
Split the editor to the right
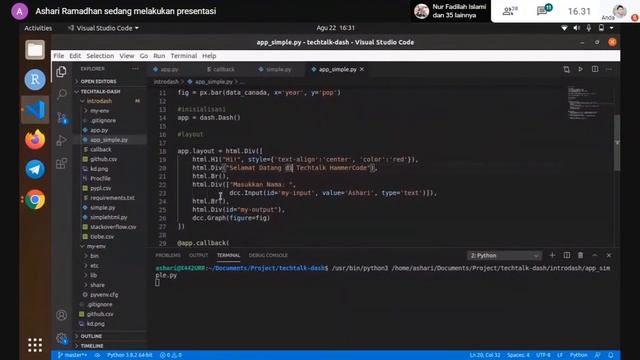click(595, 69)
